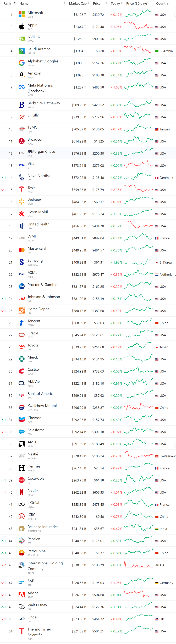The image size is (176, 644).
Task: Click the Adobe logo icon
Action: (x=21, y=595)
